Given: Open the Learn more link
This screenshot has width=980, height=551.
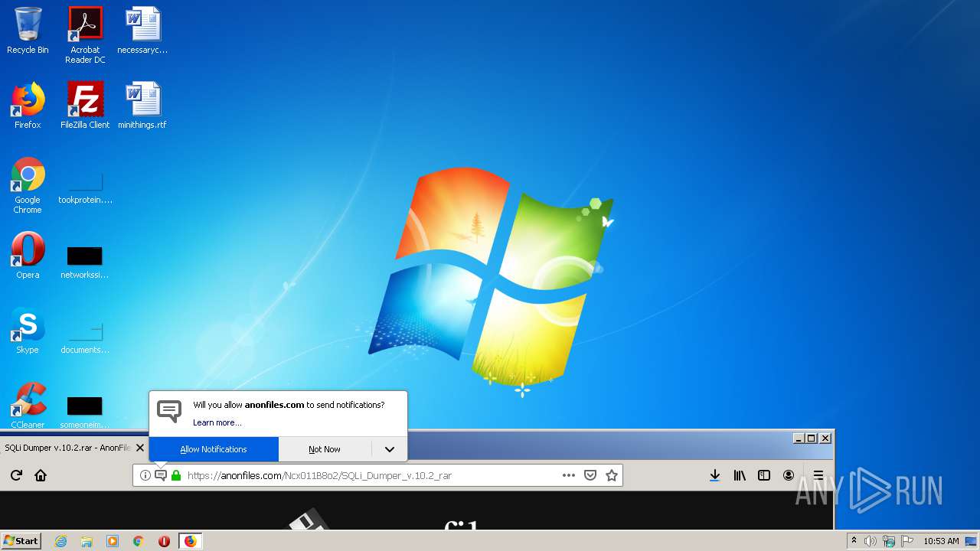Looking at the screenshot, I should [x=217, y=422].
